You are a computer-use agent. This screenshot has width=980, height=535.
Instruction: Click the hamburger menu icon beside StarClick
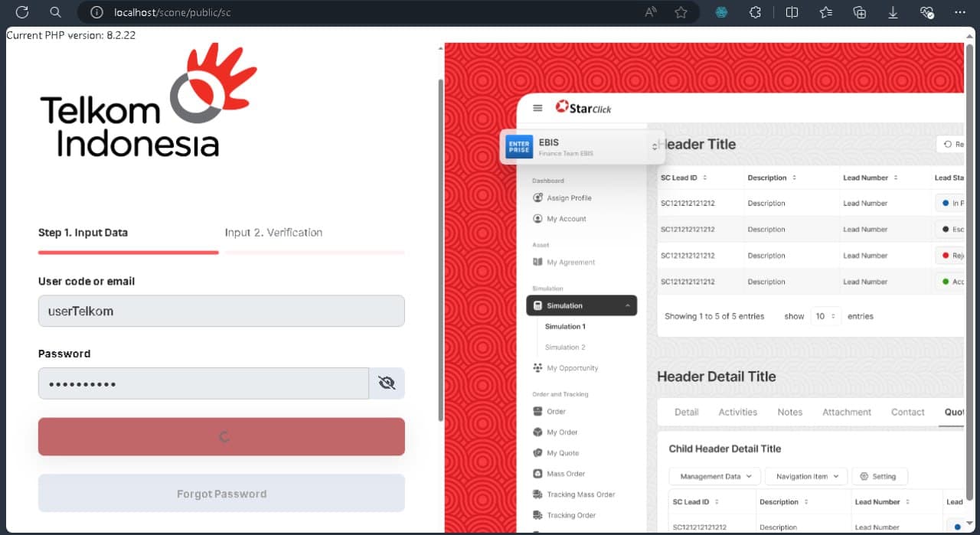(x=537, y=109)
